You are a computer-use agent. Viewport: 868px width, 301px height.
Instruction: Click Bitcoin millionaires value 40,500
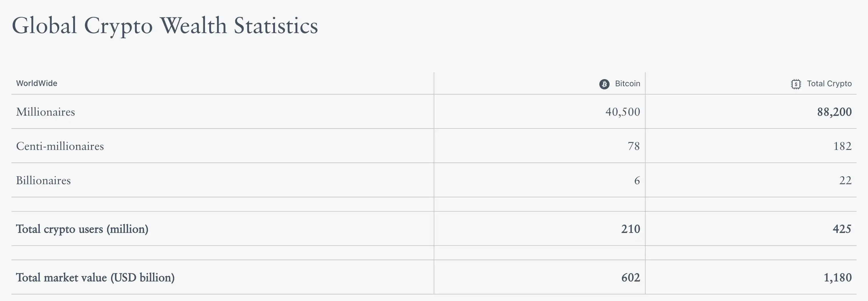coord(623,112)
